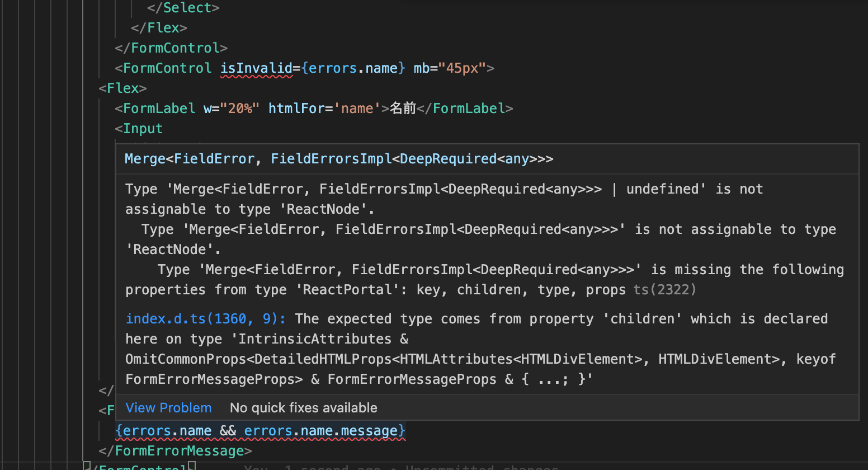Image resolution: width=868 pixels, height=470 pixels.
Task: Click {errors.name} in the isInvalid prop
Action: click(x=353, y=68)
